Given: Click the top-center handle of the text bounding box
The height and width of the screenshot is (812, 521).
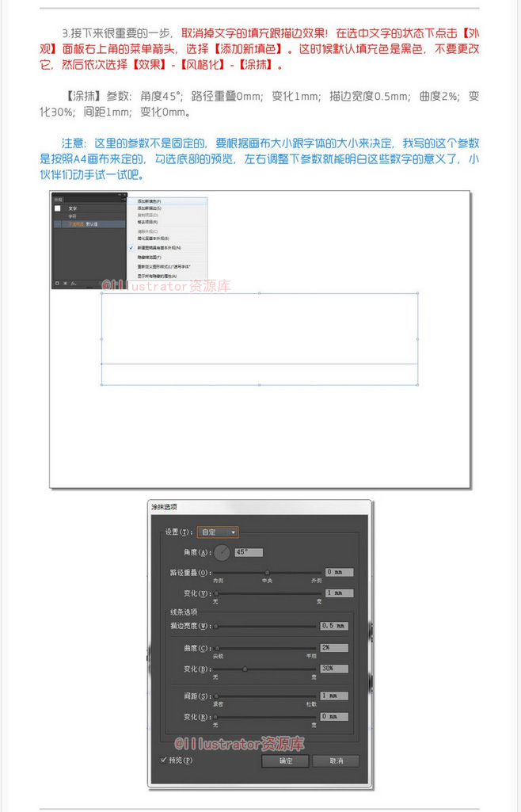Looking at the screenshot, I should click(259, 293).
